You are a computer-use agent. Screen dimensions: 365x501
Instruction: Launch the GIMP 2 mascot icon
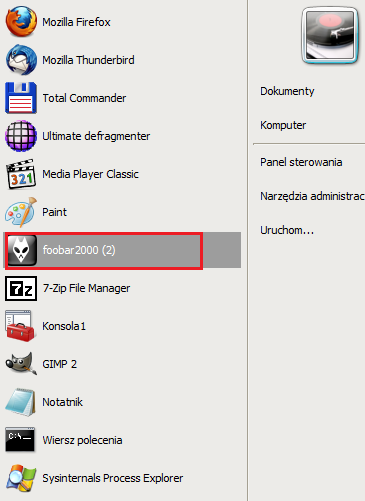tap(21, 364)
